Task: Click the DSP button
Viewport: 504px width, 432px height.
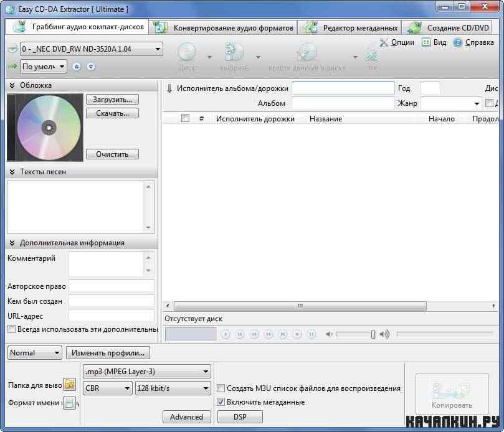Action: point(240,417)
